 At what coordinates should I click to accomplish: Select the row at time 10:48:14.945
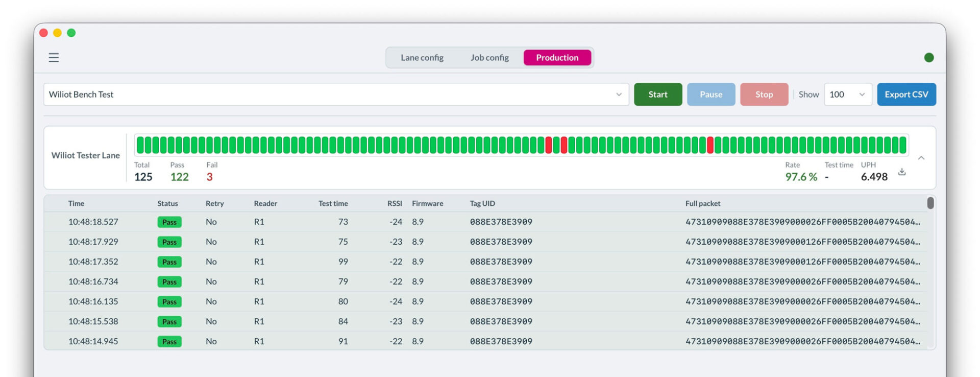click(485, 341)
